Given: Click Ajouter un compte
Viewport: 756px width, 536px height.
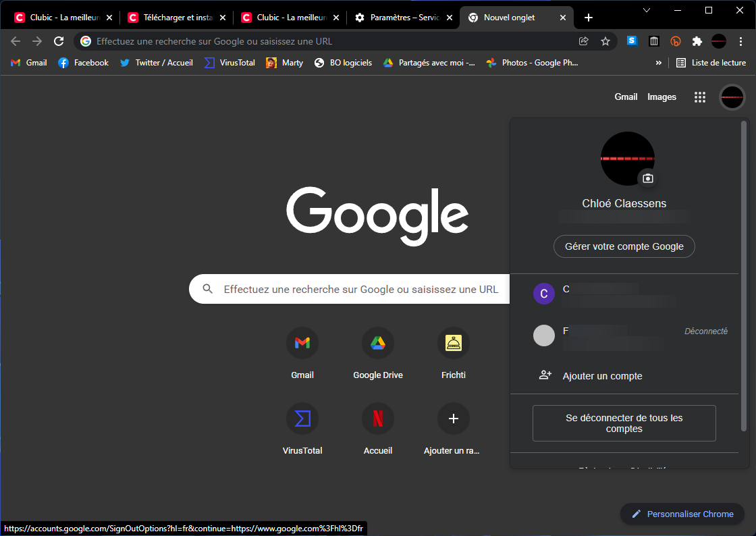Looking at the screenshot, I should point(624,375).
